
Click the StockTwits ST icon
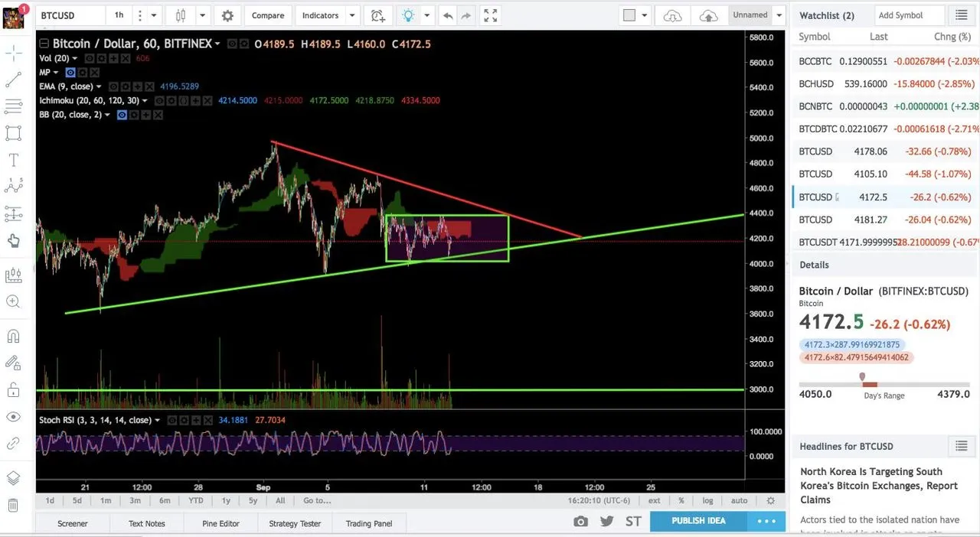tap(633, 521)
